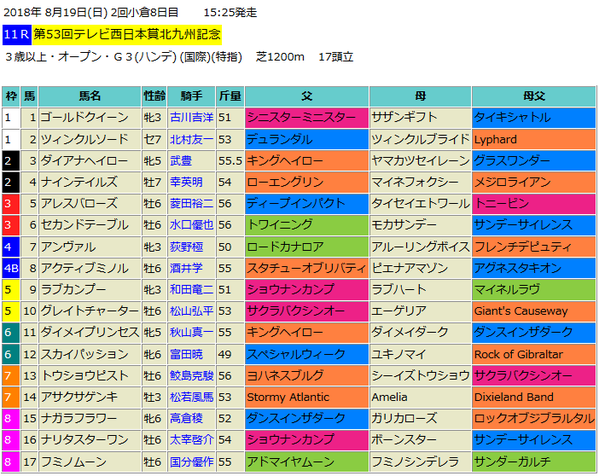Image resolution: width=599 pixels, height=476 pixels.
Task: Select dam cell Amelia
Action: tap(420, 398)
